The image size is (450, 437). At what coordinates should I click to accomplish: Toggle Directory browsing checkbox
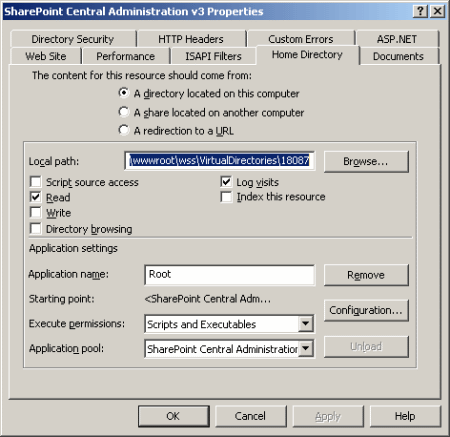[x=35, y=229]
